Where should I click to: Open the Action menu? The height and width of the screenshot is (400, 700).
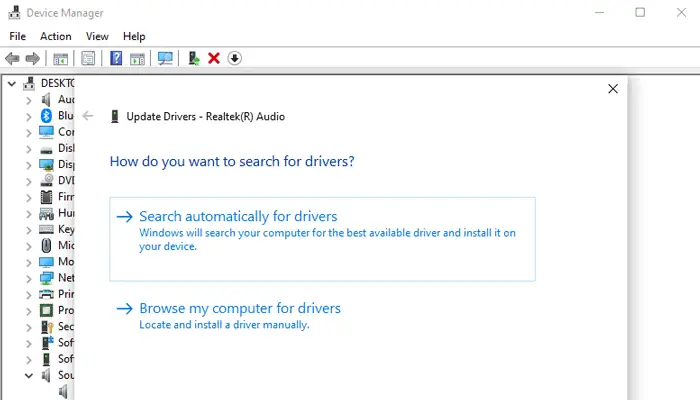56,36
